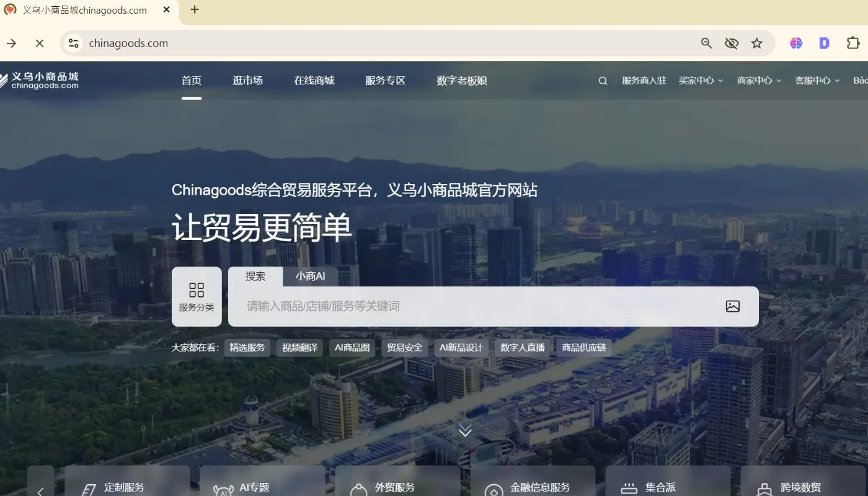Stop loading the page with X button
The width and height of the screenshot is (868, 496).
coord(40,43)
